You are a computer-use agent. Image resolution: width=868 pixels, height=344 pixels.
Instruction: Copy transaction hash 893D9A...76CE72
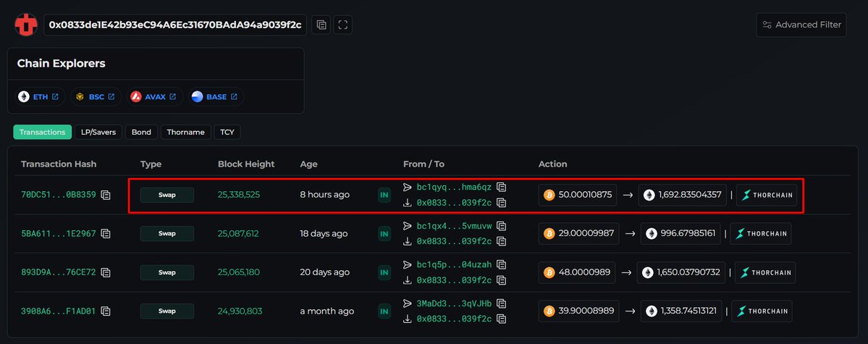click(106, 272)
